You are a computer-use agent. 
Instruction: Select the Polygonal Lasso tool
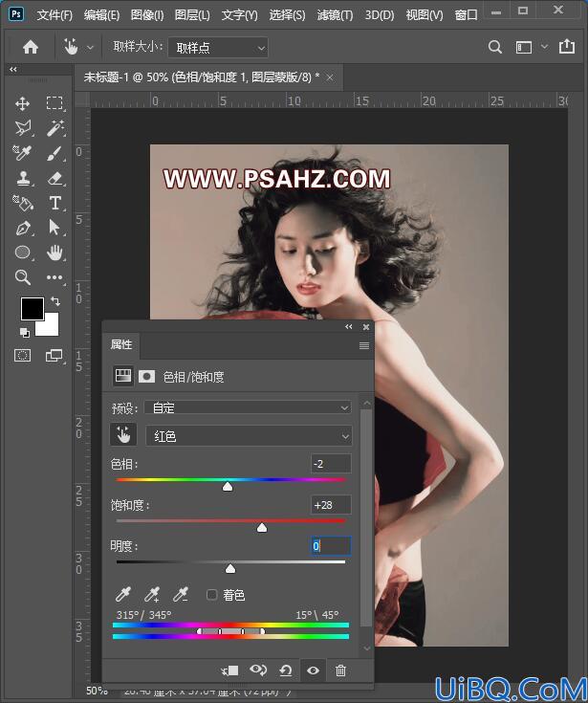(22, 128)
